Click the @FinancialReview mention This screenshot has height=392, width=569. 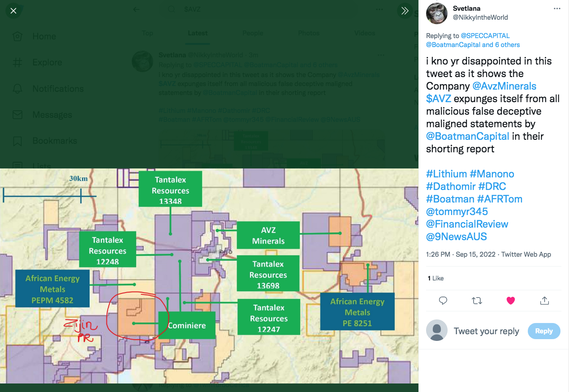[x=467, y=224]
